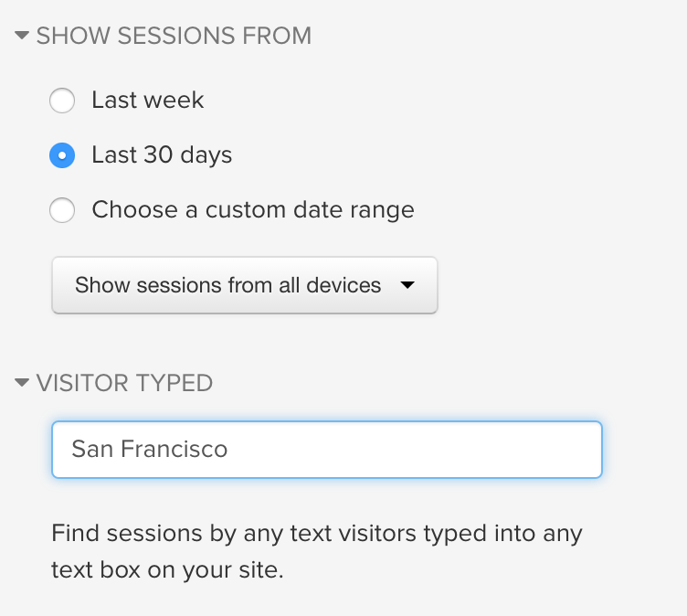
Task: Click the SHOW SESSIONS FROM section heading
Action: (x=174, y=36)
